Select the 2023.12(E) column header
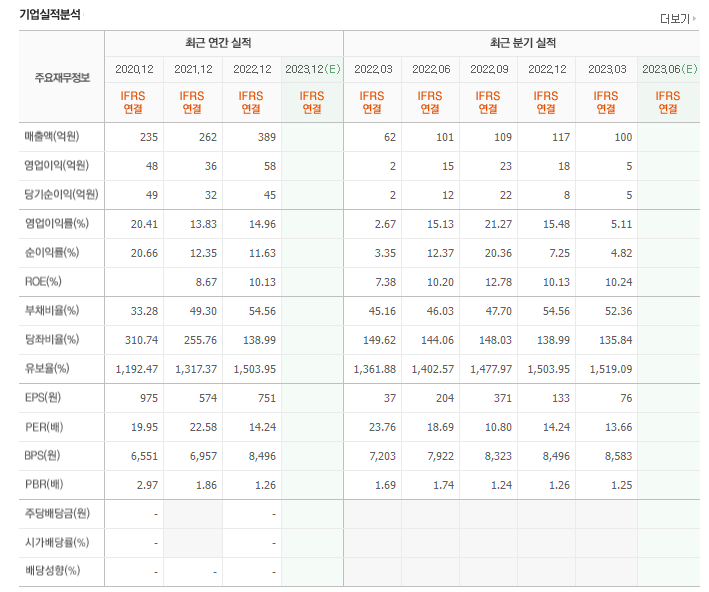This screenshot has height=592, width=709. click(x=312, y=69)
